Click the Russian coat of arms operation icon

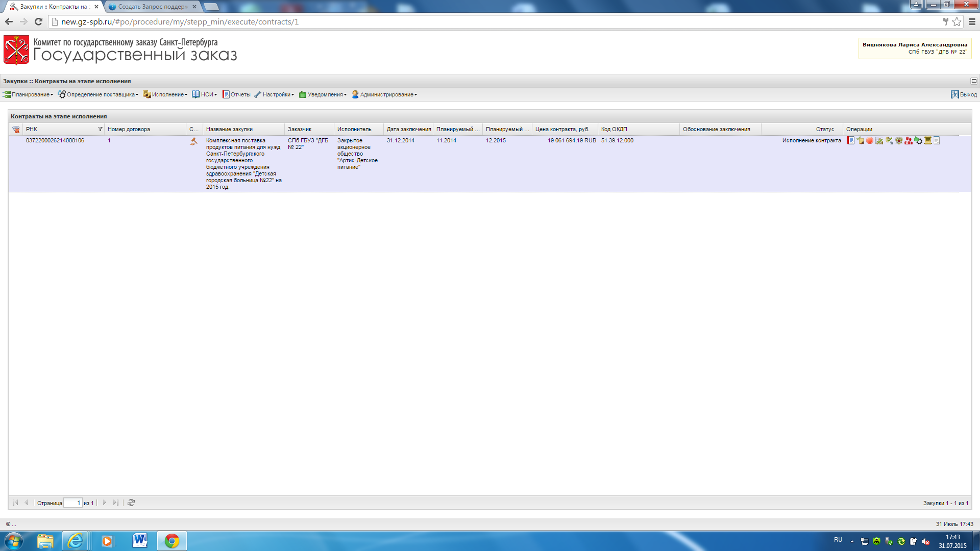point(899,140)
